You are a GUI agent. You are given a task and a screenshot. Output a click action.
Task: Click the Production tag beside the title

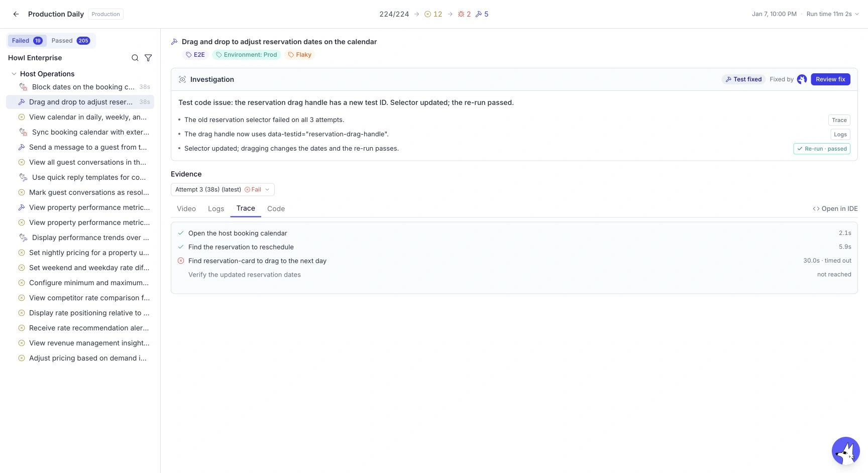(x=105, y=14)
